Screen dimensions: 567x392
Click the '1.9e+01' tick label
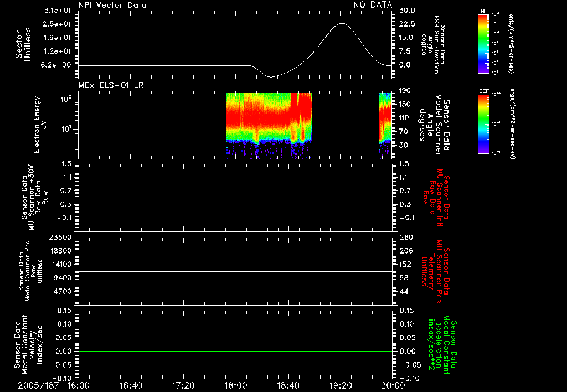point(58,38)
